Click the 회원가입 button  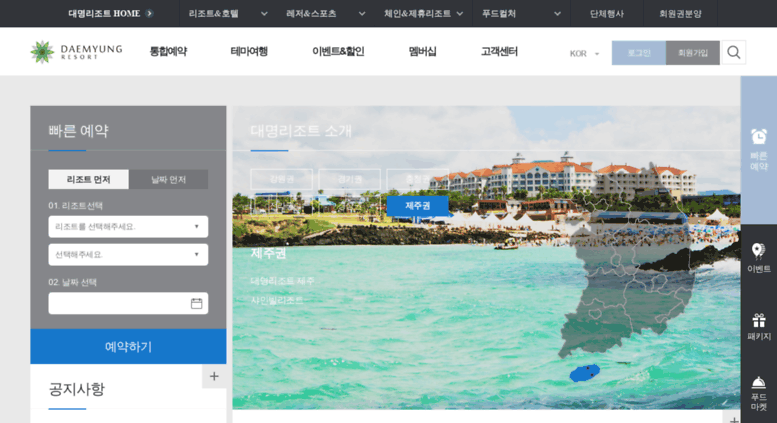coord(693,53)
